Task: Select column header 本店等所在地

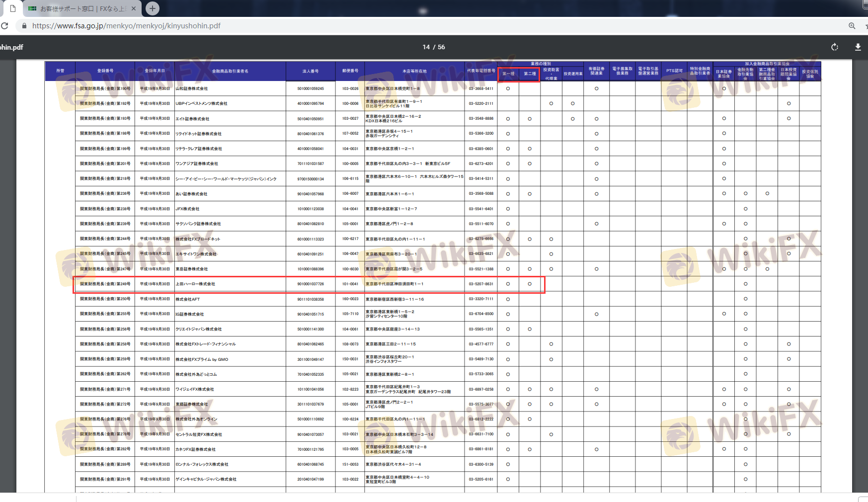Action: (414, 71)
